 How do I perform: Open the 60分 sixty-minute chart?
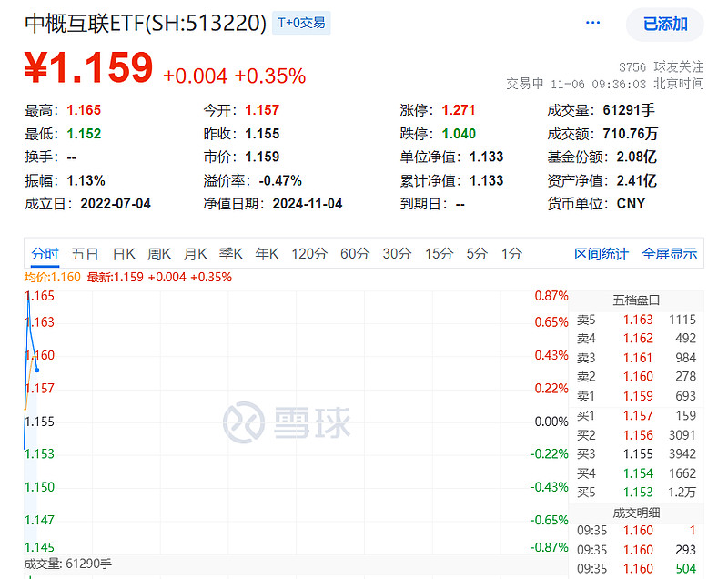pos(354,255)
